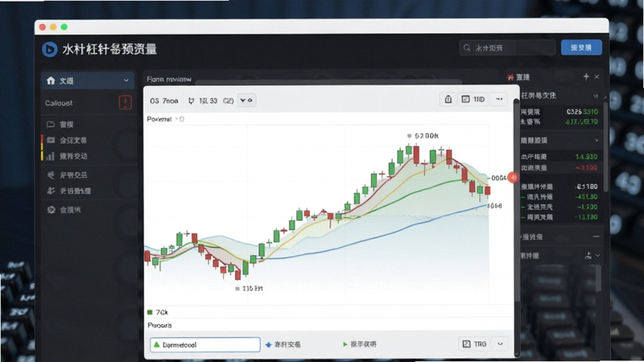Click the person icon in bottom right panel
This screenshot has height=362, width=644.
588,255
